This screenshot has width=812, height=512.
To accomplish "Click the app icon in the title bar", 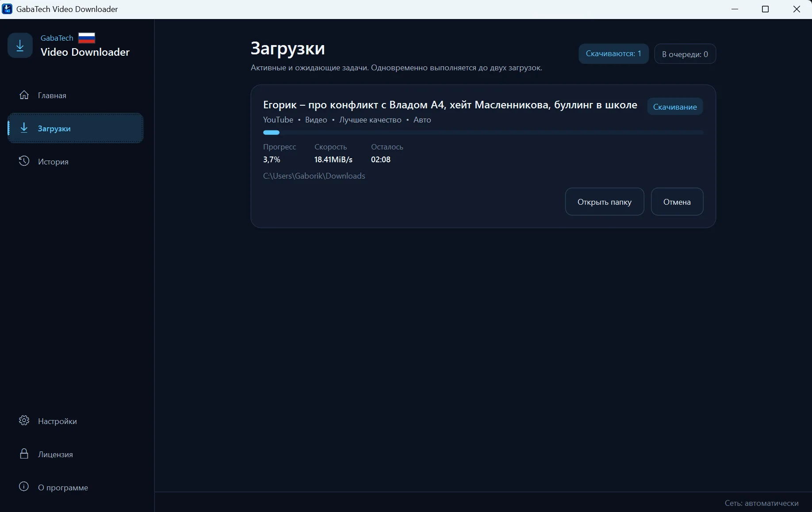I will [x=8, y=9].
